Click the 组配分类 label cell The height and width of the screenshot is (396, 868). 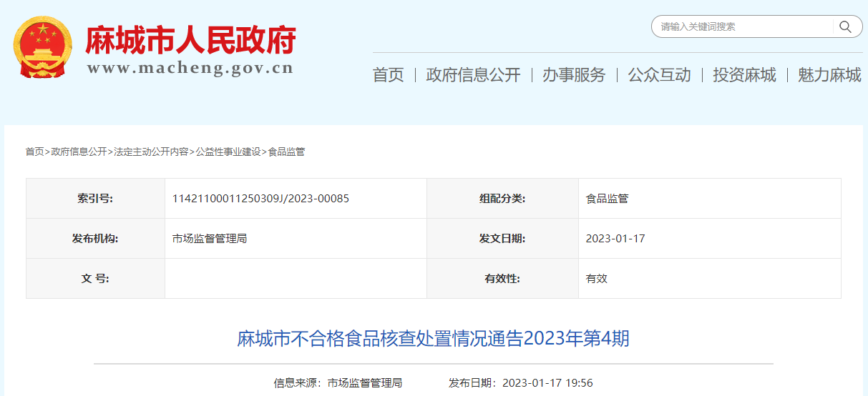502,198
